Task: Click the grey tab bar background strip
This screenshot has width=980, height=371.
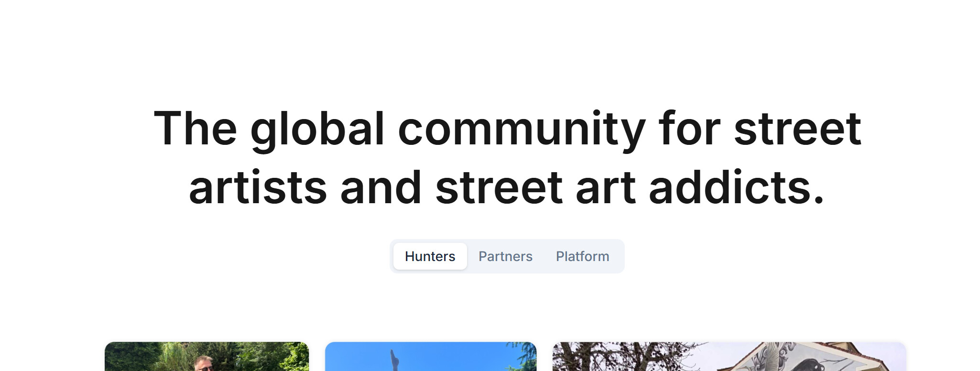Action: 507,256
